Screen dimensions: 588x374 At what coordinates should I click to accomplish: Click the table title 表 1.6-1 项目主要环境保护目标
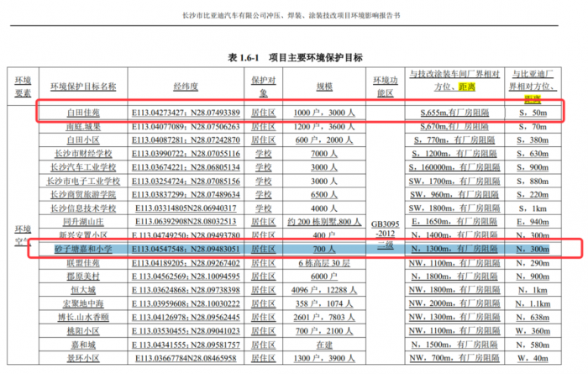pos(295,58)
